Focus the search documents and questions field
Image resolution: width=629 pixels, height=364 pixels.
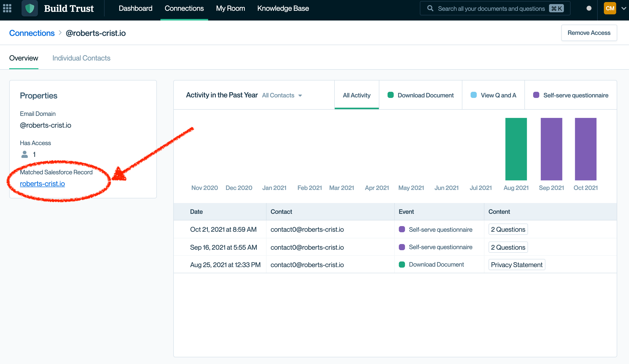pos(495,8)
